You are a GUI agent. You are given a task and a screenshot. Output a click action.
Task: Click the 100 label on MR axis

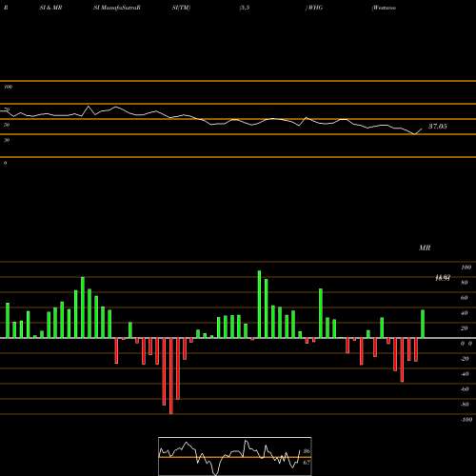(x=466, y=268)
